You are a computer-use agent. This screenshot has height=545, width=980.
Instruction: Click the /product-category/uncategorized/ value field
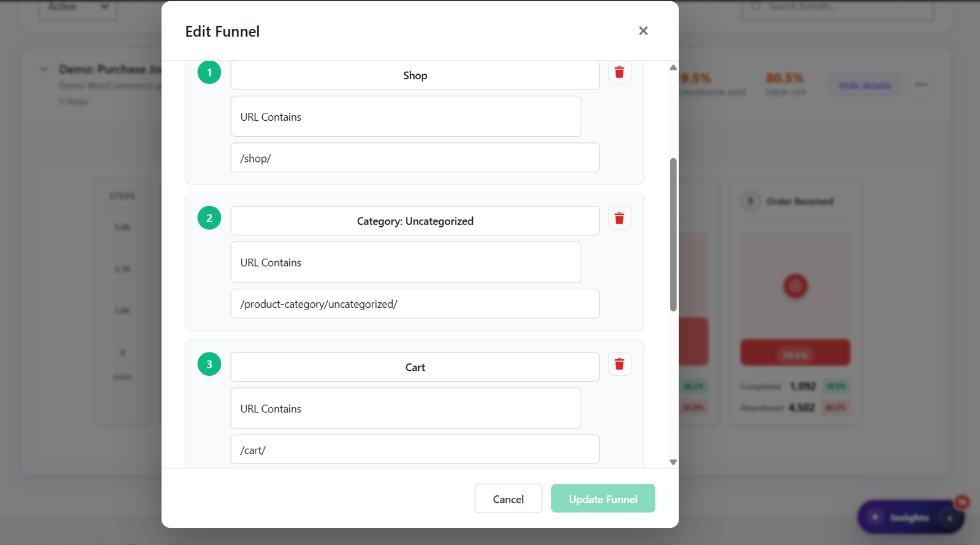coord(415,303)
